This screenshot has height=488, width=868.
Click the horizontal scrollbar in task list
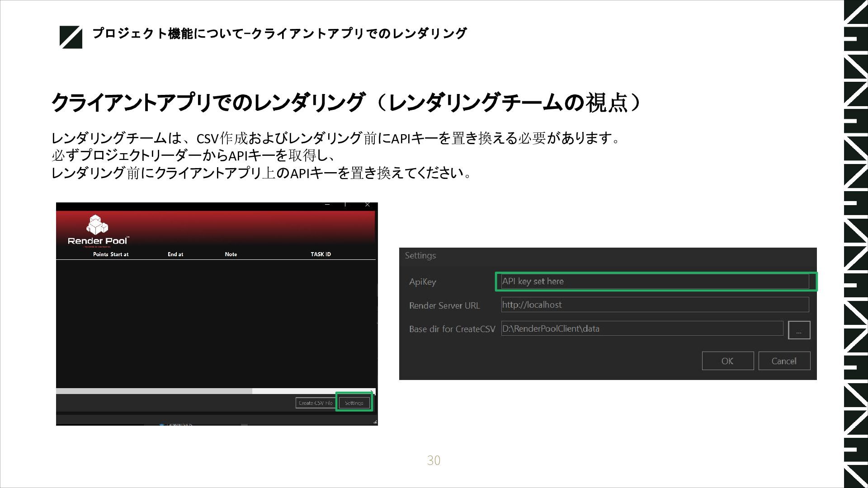point(154,391)
